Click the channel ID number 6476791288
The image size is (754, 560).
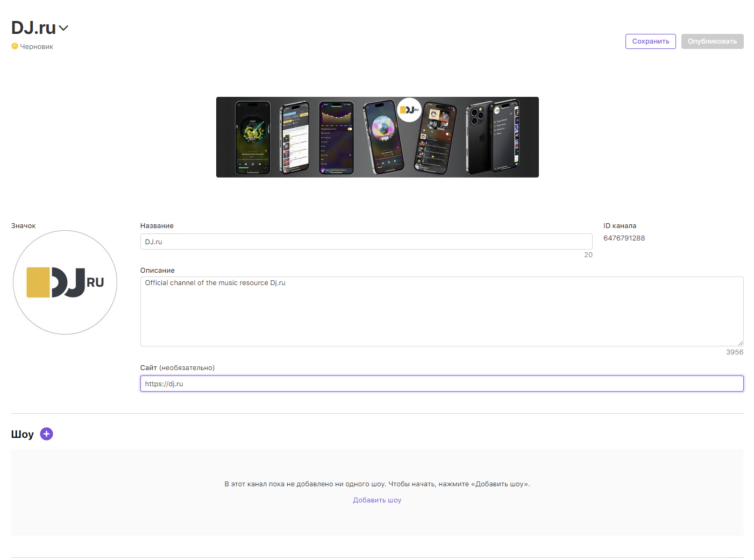point(624,238)
